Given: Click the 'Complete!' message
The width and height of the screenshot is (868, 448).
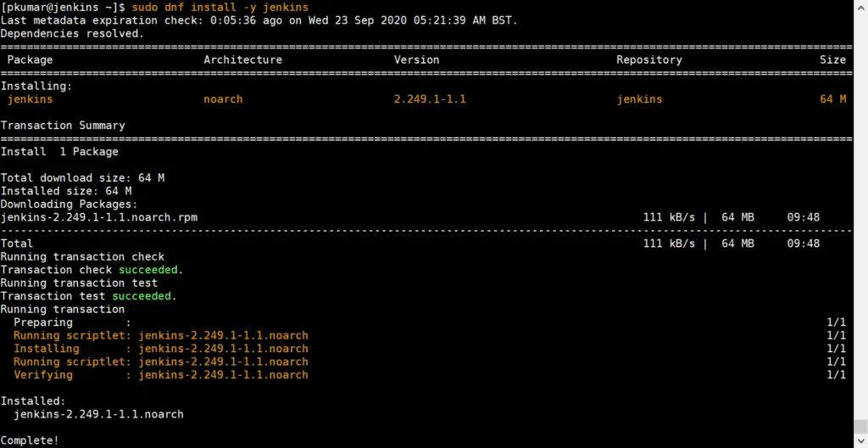Looking at the screenshot, I should point(30,440).
